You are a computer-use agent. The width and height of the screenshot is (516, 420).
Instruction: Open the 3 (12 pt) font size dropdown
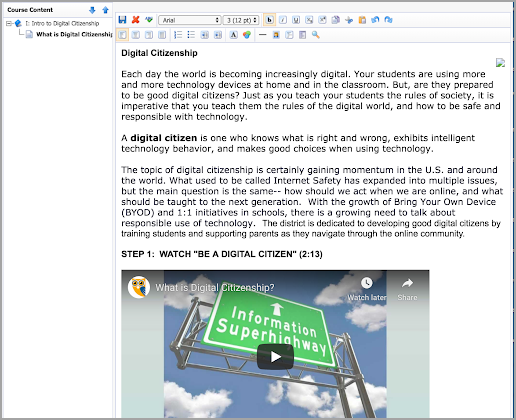241,20
